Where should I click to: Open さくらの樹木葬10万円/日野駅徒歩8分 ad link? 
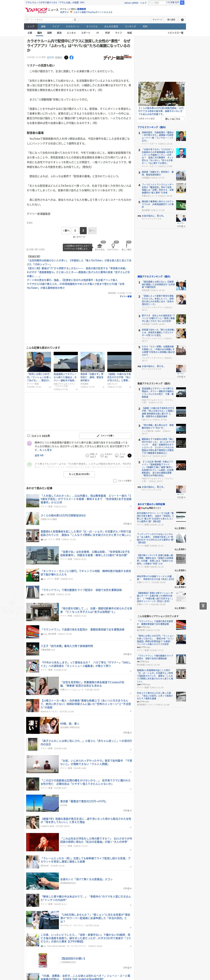pos(63,515)
